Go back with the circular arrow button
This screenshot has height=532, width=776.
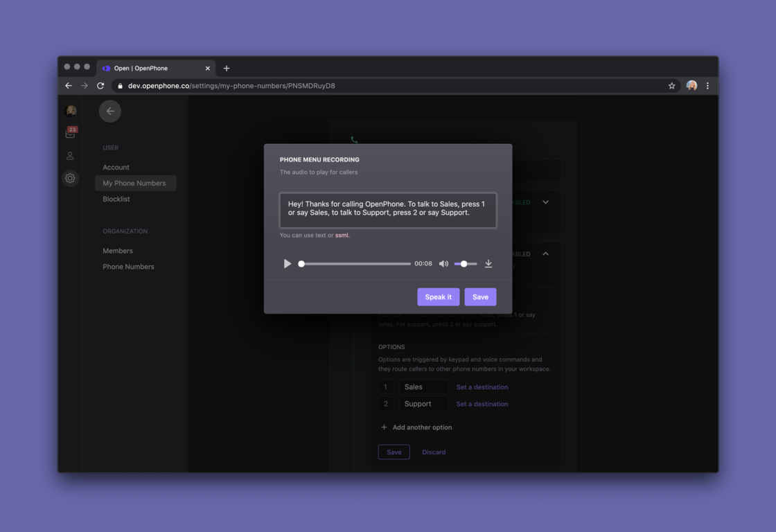[x=110, y=112]
